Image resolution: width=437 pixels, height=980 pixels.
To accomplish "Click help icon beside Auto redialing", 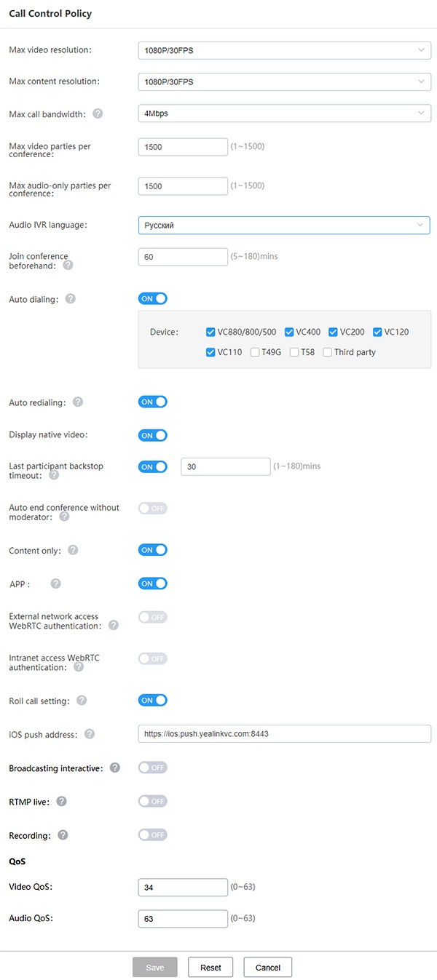I will coord(78,402).
